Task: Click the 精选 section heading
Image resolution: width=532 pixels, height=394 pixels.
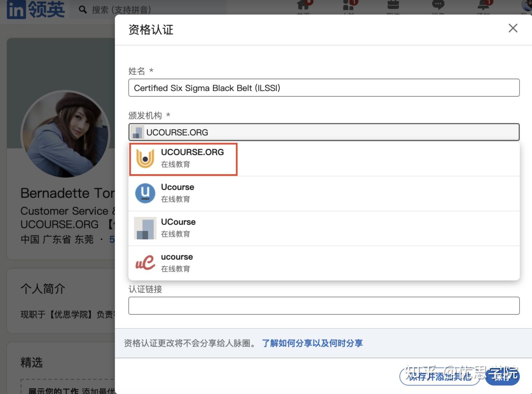Action: (32, 362)
